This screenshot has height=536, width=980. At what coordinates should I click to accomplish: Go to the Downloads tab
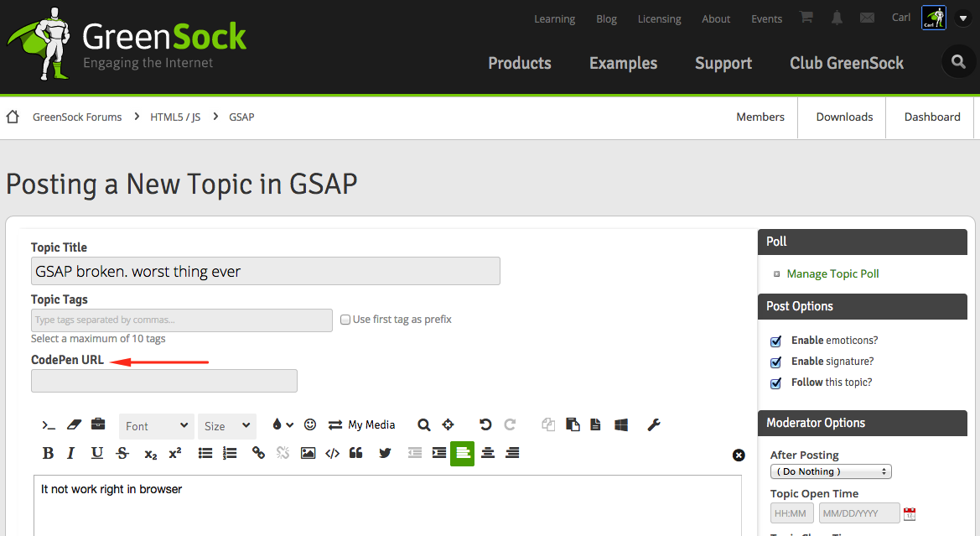pyautogui.click(x=844, y=117)
